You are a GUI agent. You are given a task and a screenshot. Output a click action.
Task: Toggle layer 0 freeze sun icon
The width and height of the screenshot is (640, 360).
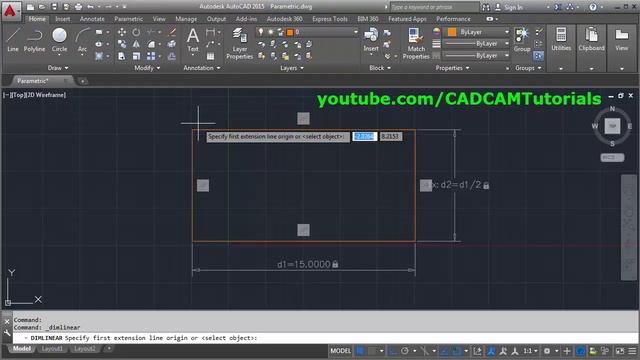[270, 32]
